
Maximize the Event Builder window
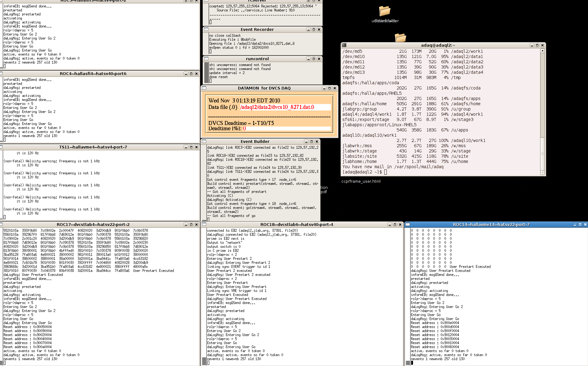[311, 141]
